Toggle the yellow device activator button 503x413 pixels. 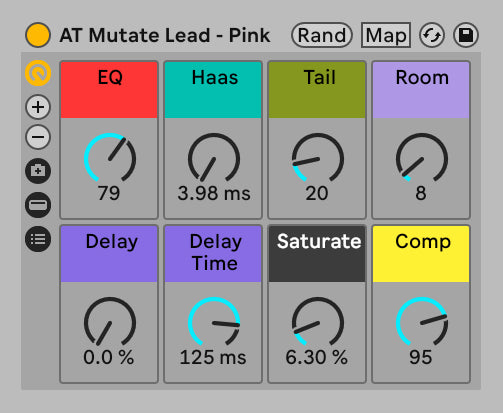click(x=38, y=35)
